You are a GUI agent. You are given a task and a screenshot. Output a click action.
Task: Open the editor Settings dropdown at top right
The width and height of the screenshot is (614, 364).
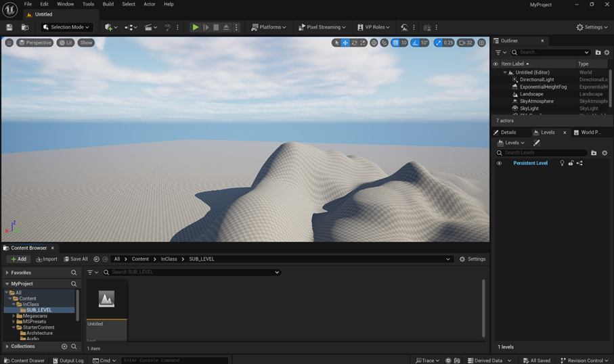pos(592,27)
